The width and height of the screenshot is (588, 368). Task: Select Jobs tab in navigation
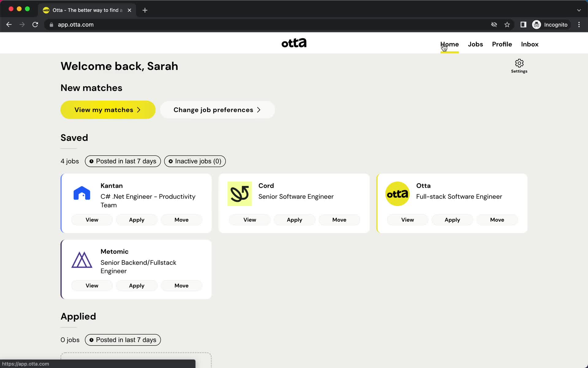pyautogui.click(x=475, y=44)
